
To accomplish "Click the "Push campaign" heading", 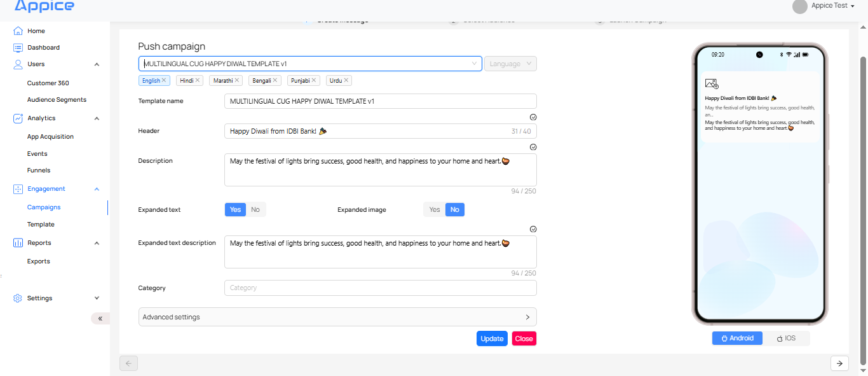I will (172, 46).
